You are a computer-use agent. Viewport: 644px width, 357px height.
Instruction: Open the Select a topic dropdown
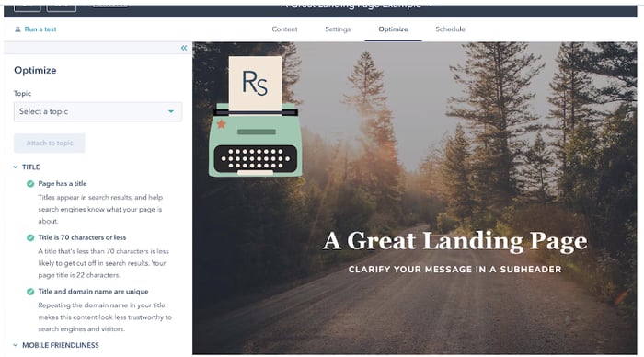[x=98, y=111]
